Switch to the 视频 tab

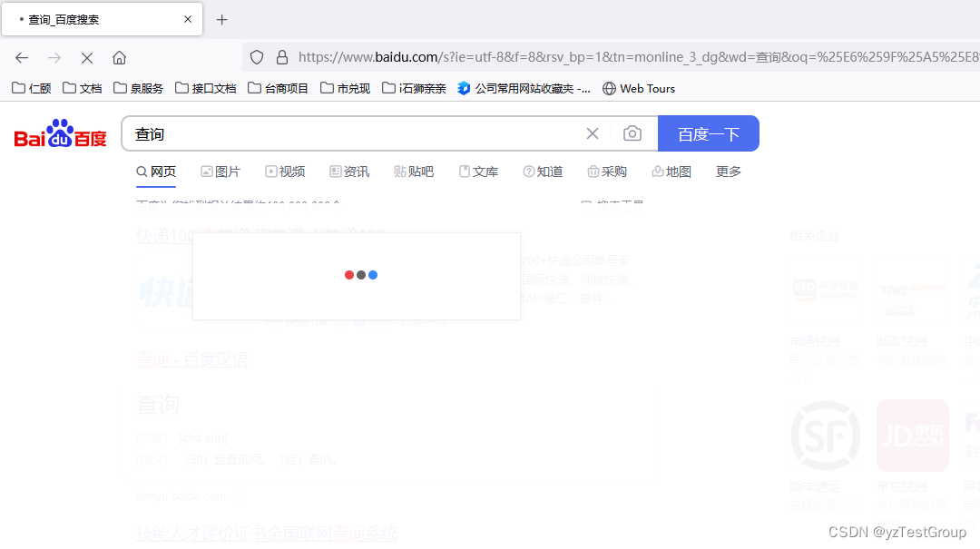pyautogui.click(x=285, y=172)
